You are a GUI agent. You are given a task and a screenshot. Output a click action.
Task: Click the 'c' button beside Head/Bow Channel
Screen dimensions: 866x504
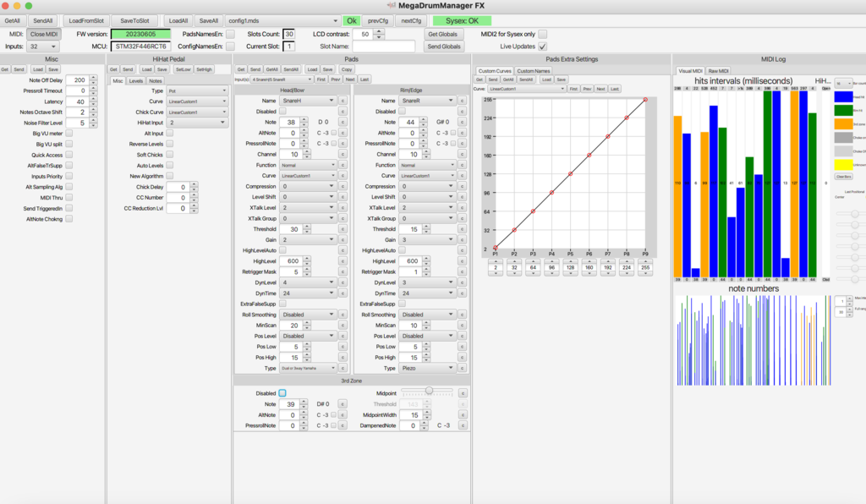[x=343, y=154]
